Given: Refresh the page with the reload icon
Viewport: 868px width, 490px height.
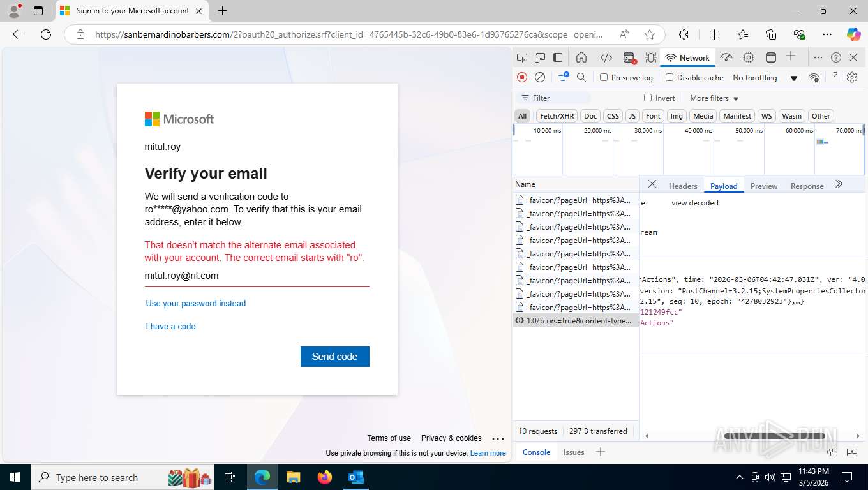Looking at the screenshot, I should [x=45, y=34].
